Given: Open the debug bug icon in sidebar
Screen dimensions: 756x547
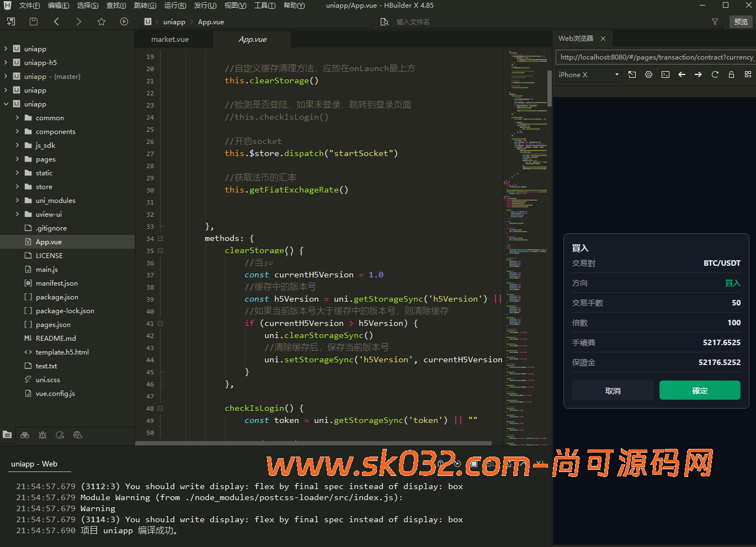Looking at the screenshot, I should click(x=42, y=435).
